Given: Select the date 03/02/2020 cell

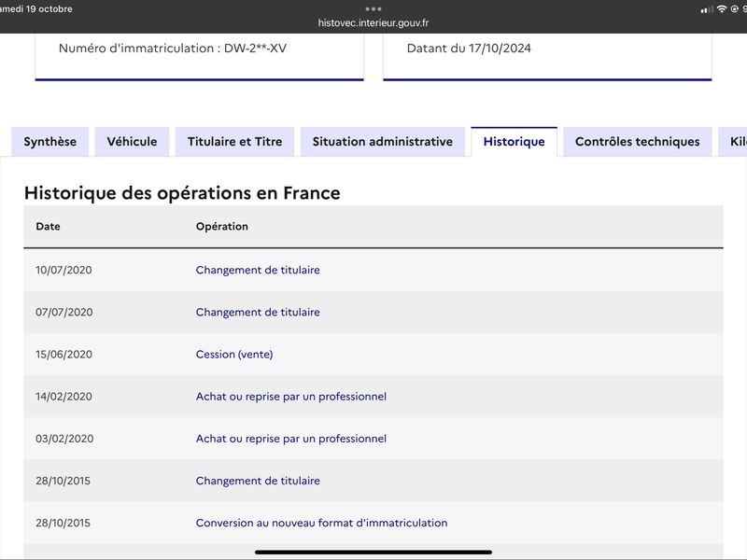Looking at the screenshot, I should pos(64,439).
